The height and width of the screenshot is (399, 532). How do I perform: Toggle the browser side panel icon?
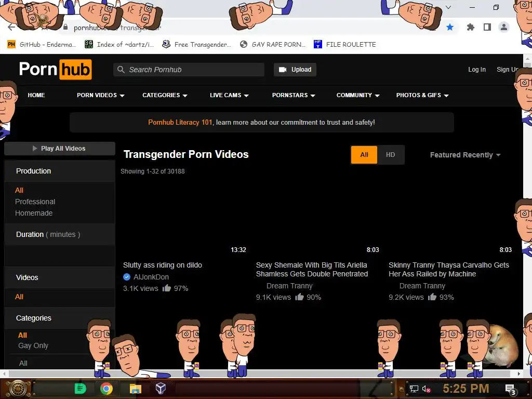[x=487, y=27]
